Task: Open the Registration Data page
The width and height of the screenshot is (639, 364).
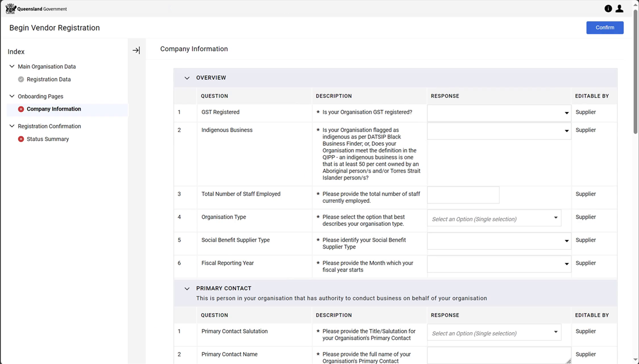Action: tap(48, 79)
